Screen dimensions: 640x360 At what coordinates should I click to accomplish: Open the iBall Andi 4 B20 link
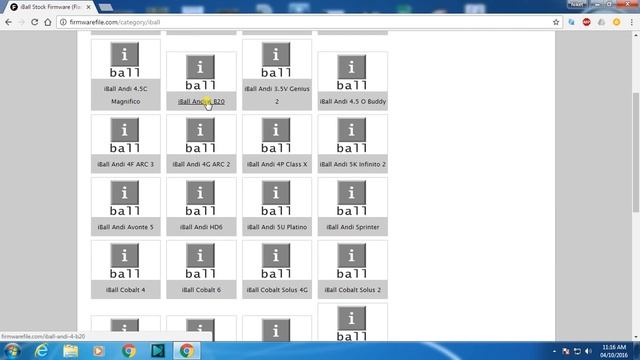coord(201,102)
